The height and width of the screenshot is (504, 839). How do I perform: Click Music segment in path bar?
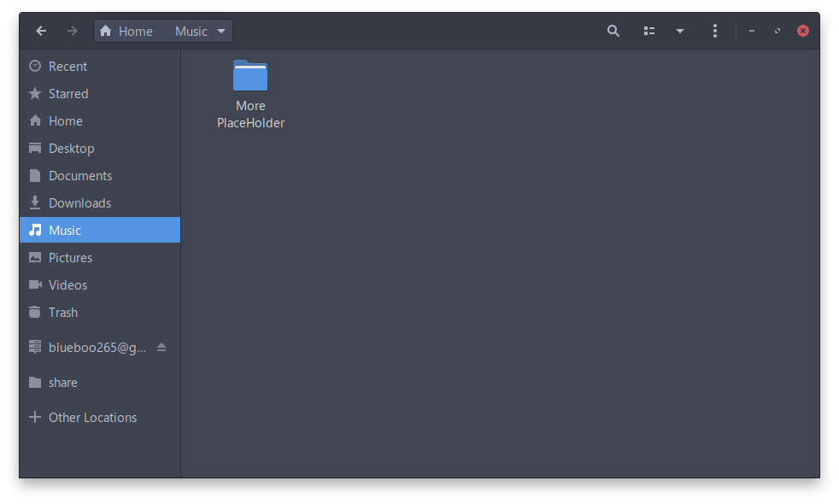191,32
